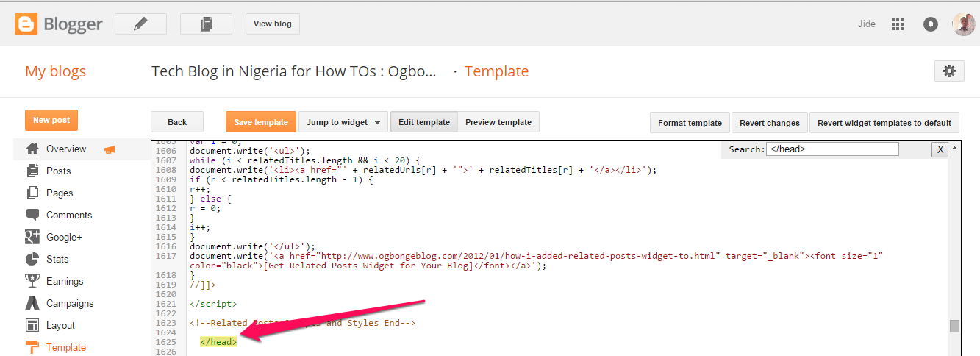Select the Edit template tab
980x356 pixels.
(x=424, y=122)
